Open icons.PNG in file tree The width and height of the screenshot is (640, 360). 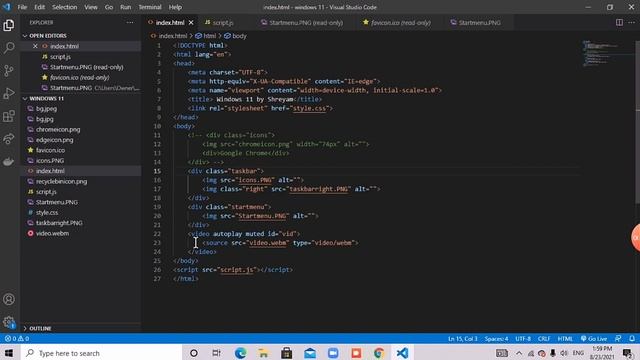point(50,160)
